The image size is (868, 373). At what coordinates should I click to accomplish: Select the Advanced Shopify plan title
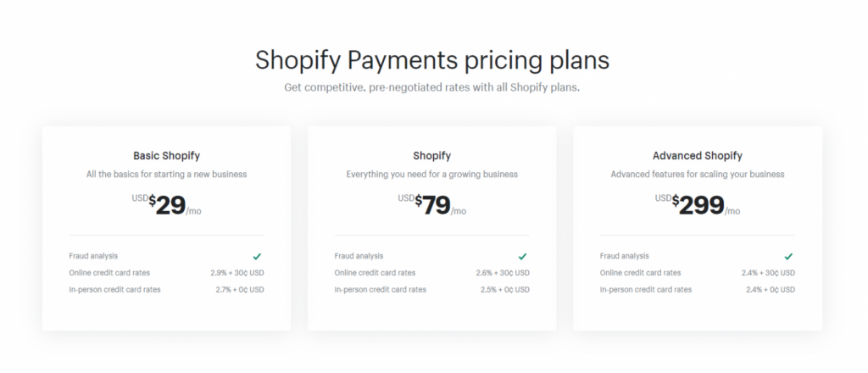pyautogui.click(x=698, y=155)
